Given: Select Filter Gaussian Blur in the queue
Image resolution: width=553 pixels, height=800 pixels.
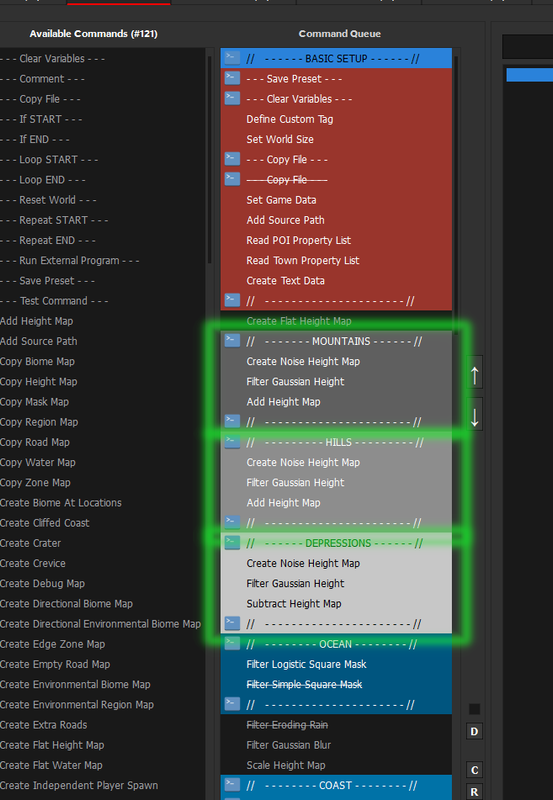Looking at the screenshot, I should pyautogui.click(x=336, y=745).
